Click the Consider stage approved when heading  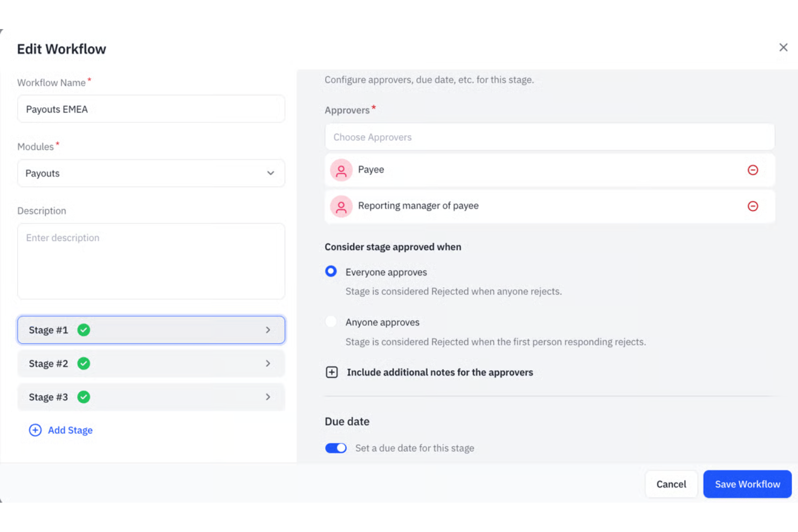[393, 247]
